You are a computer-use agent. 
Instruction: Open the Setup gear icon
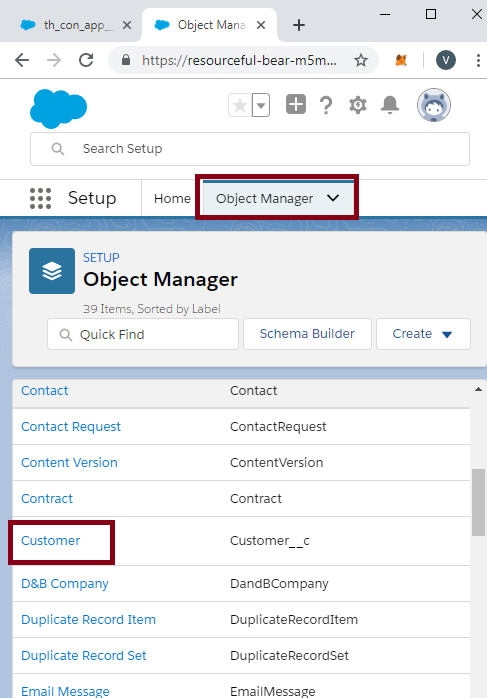358,106
